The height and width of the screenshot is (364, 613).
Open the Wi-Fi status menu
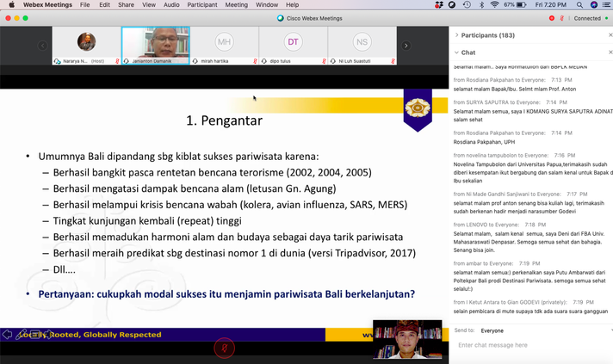pos(493,5)
